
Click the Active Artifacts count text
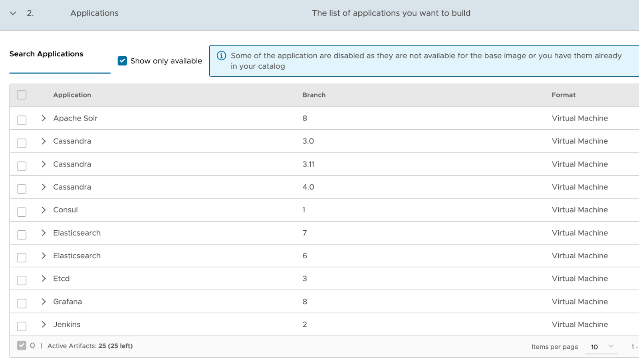point(90,346)
